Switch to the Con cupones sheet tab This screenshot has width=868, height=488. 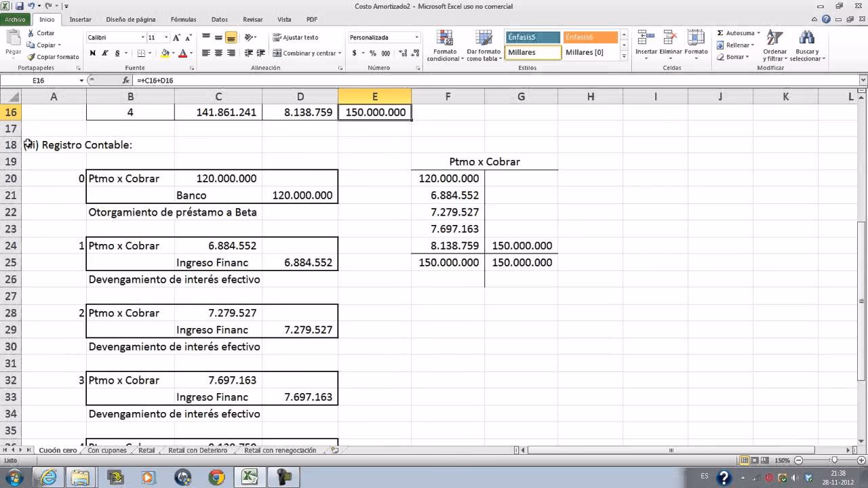pyautogui.click(x=107, y=449)
